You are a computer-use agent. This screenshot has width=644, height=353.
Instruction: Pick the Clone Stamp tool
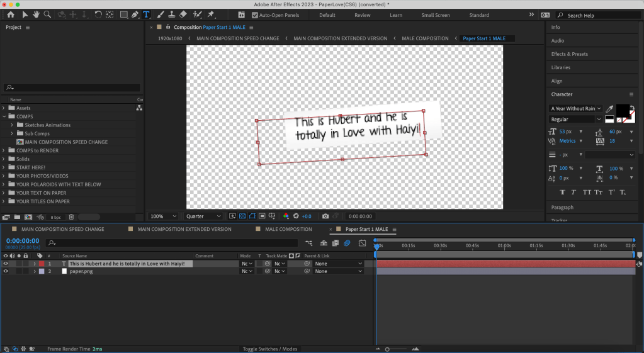(x=172, y=14)
